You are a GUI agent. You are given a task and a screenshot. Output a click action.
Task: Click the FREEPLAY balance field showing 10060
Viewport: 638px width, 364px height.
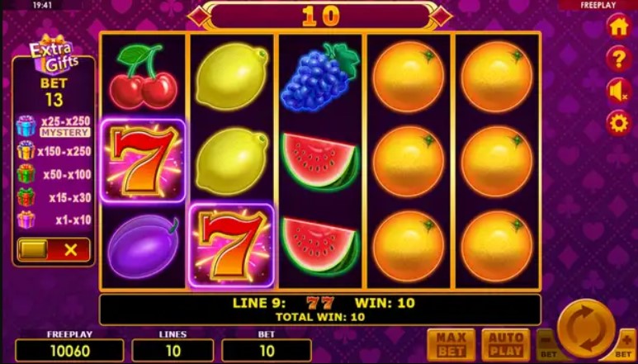click(69, 351)
